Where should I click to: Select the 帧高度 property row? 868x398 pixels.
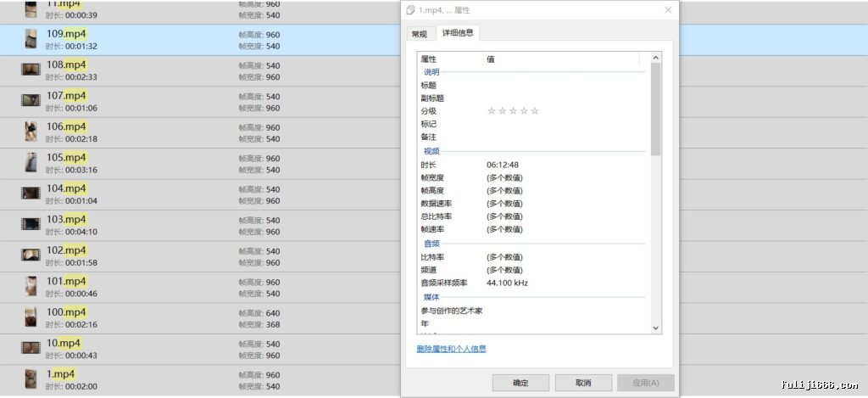click(x=534, y=190)
